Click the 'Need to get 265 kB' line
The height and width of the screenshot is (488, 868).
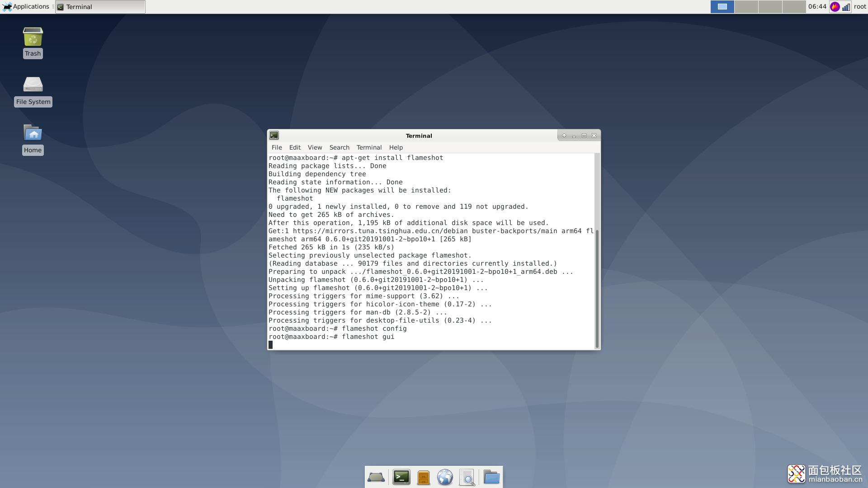tap(331, 215)
